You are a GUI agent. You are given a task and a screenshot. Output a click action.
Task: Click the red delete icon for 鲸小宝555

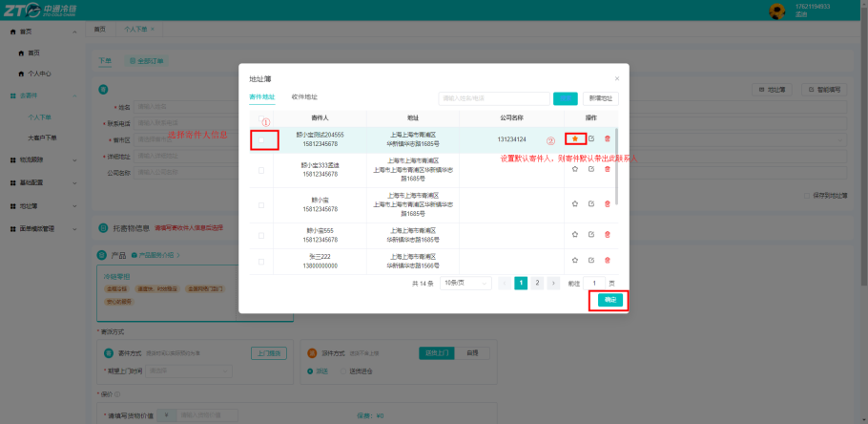click(608, 235)
